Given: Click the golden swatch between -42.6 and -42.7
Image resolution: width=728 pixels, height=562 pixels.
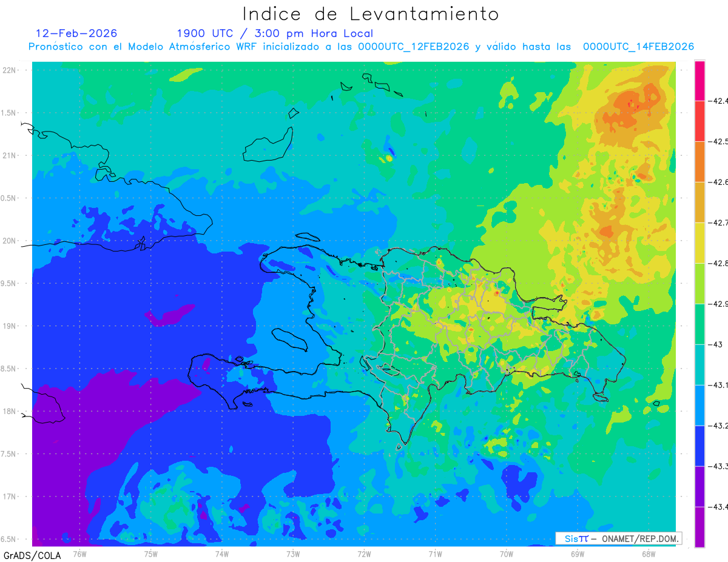Looking at the screenshot, I should [x=699, y=202].
